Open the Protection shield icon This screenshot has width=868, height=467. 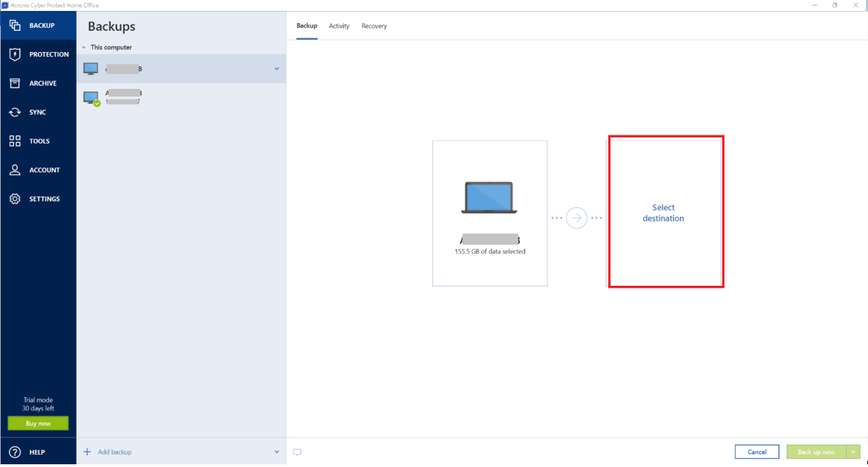coord(15,54)
